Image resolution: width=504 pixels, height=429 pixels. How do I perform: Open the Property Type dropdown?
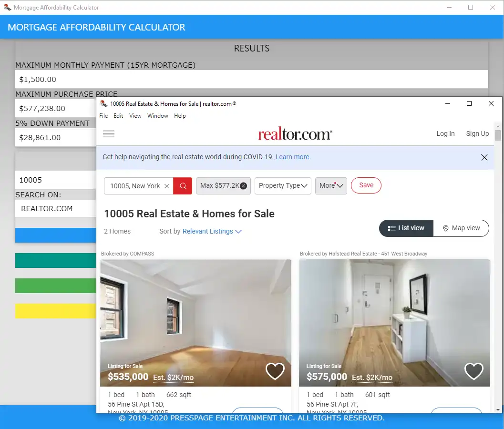click(283, 186)
